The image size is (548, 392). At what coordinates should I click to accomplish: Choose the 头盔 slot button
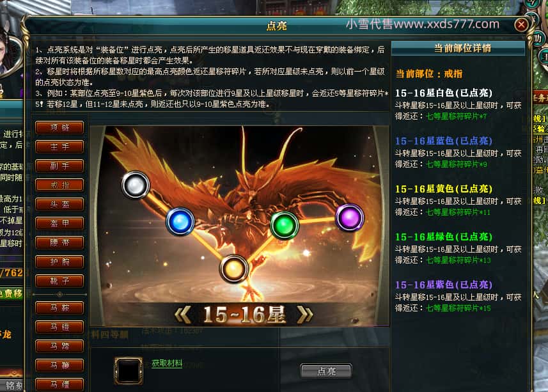(59, 205)
